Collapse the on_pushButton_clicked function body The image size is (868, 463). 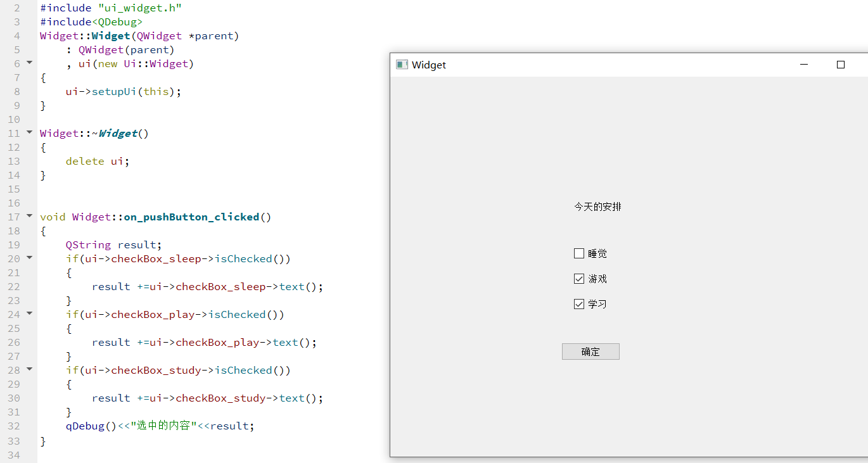pyautogui.click(x=28, y=216)
